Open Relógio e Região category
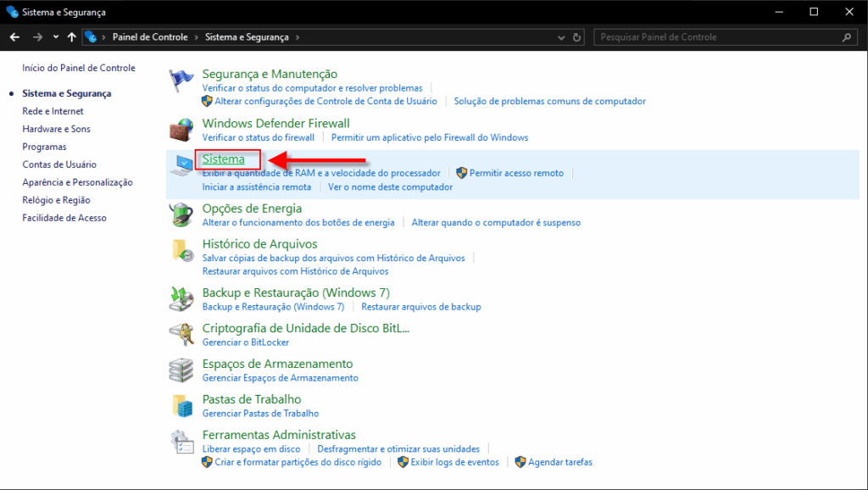This screenshot has width=868, height=490. [56, 200]
